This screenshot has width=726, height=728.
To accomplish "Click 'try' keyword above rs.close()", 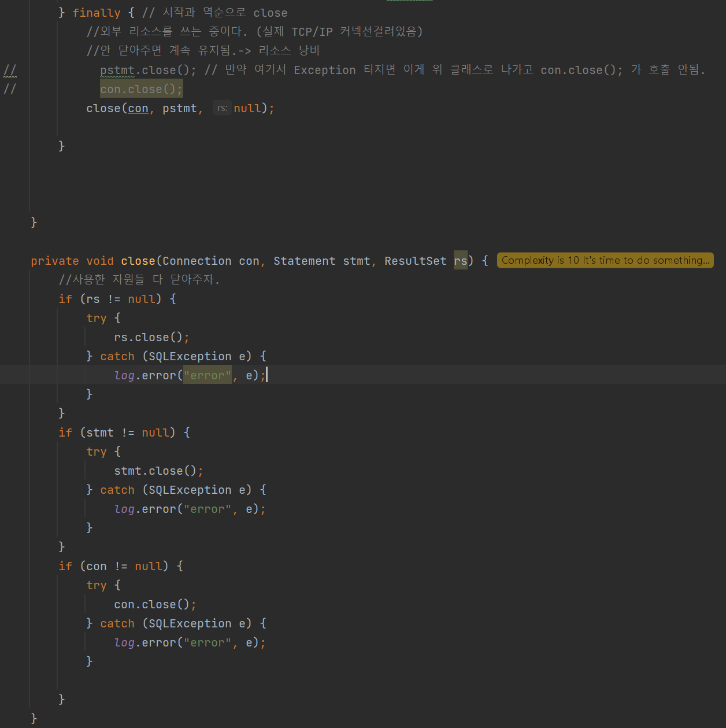I will (x=97, y=318).
